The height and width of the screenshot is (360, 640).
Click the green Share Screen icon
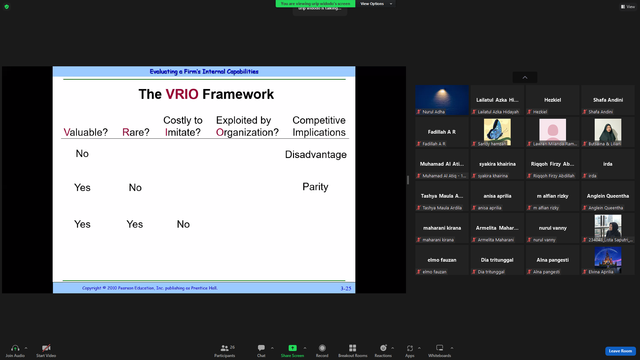[293, 348]
